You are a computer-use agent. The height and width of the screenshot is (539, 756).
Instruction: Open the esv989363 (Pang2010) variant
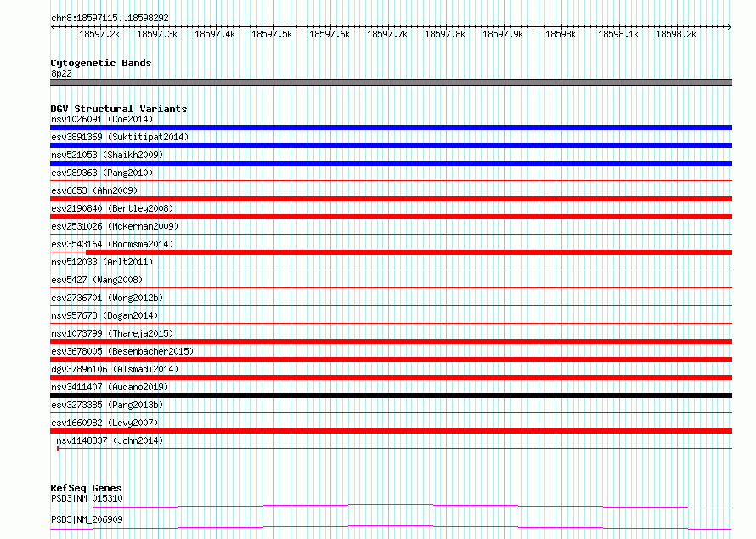tap(102, 173)
